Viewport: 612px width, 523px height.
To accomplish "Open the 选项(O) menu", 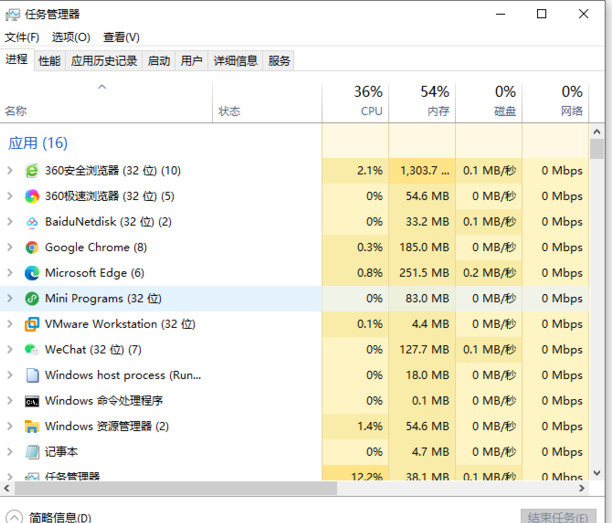I will pyautogui.click(x=71, y=37).
